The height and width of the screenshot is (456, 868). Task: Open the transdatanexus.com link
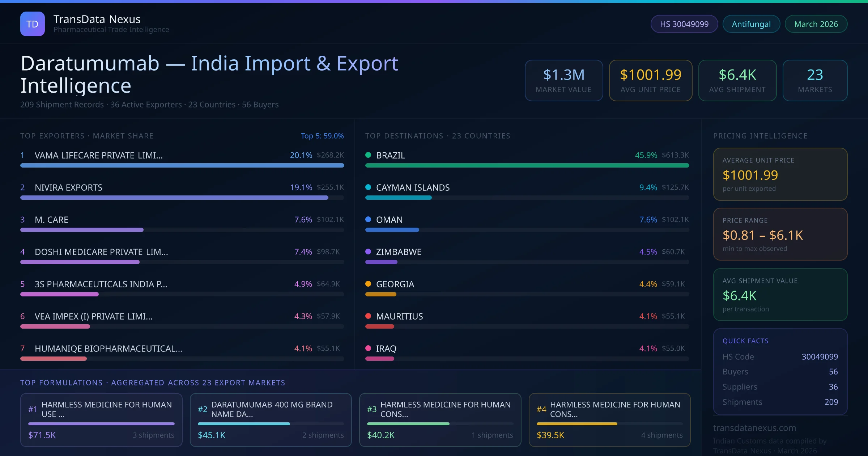tap(754, 428)
